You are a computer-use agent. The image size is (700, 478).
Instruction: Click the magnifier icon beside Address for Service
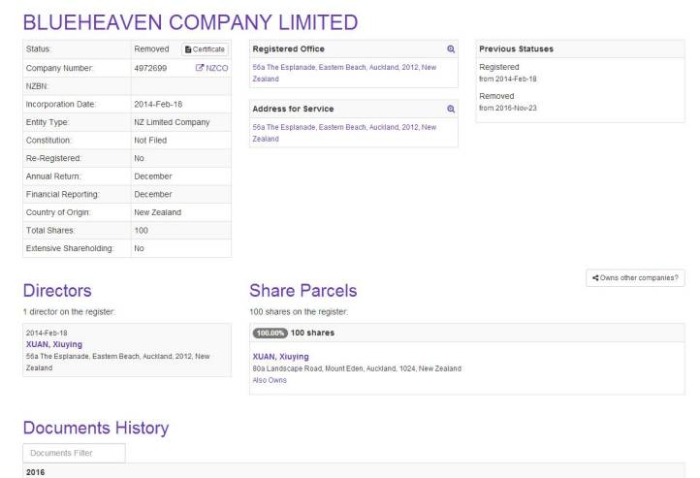[x=451, y=109]
